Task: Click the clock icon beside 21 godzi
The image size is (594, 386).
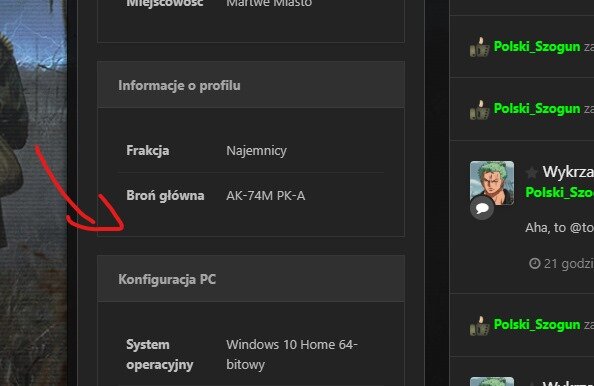Action: coord(534,263)
